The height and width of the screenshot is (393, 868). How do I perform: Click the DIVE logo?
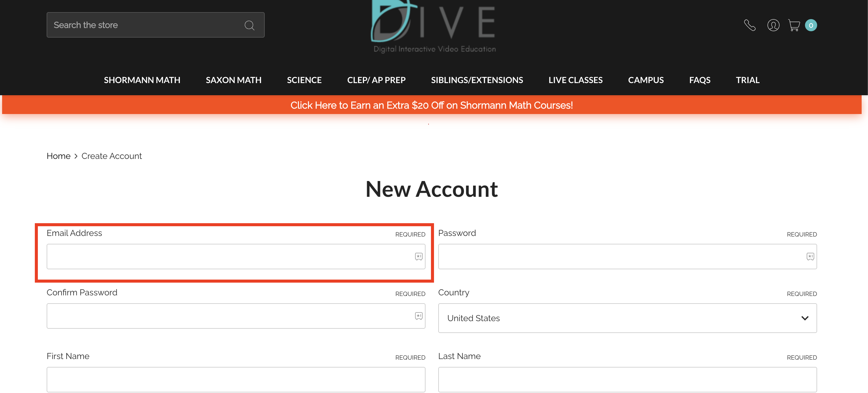[434, 26]
